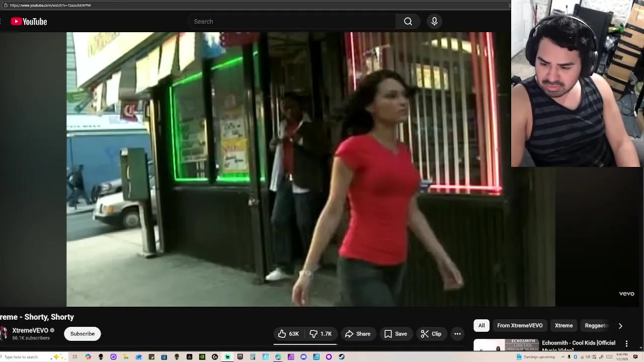Open the NVIDIA app from the taskbar
The image size is (644, 362).
[x=202, y=357]
